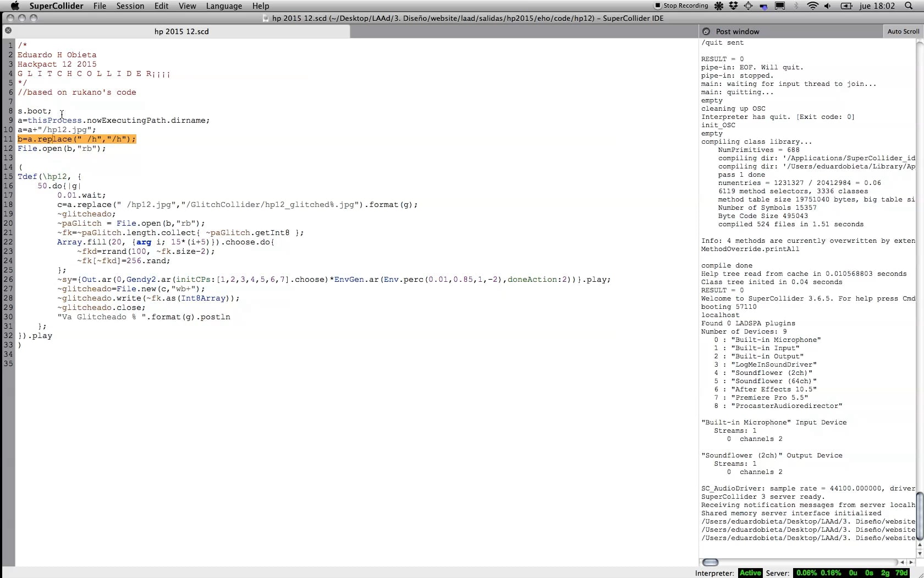924x578 pixels.
Task: Close the hp 2015 12.scd tab
Action: [x=8, y=31]
